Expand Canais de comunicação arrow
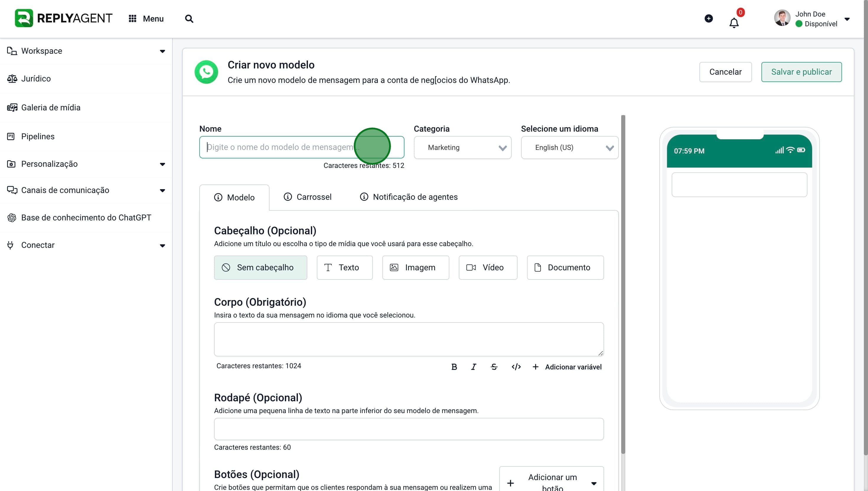This screenshot has width=868, height=491. (x=162, y=191)
